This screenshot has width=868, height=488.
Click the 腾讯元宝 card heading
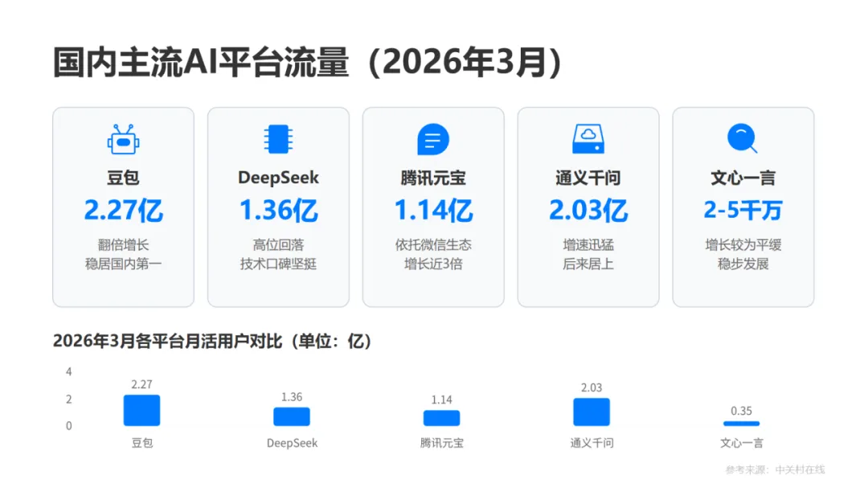click(433, 178)
